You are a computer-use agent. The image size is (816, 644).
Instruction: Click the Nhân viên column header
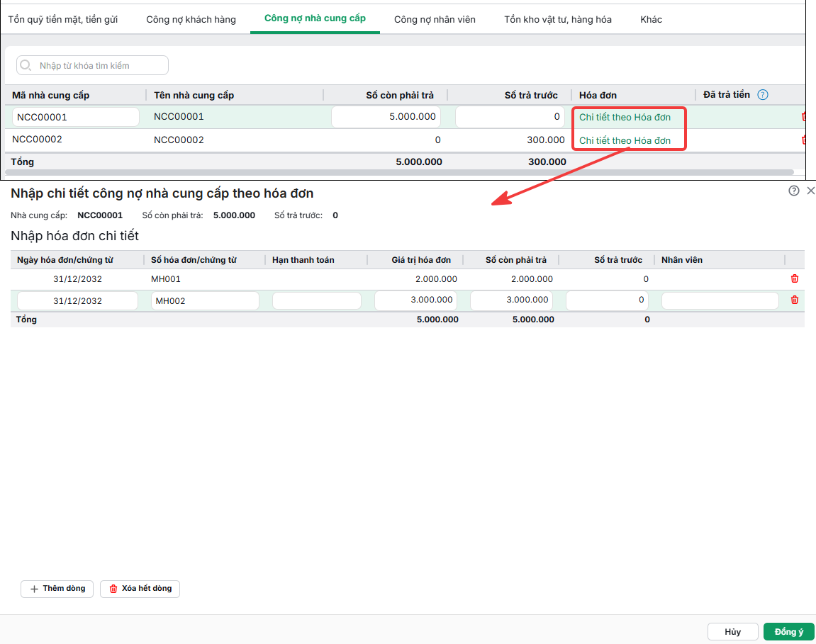(x=682, y=260)
